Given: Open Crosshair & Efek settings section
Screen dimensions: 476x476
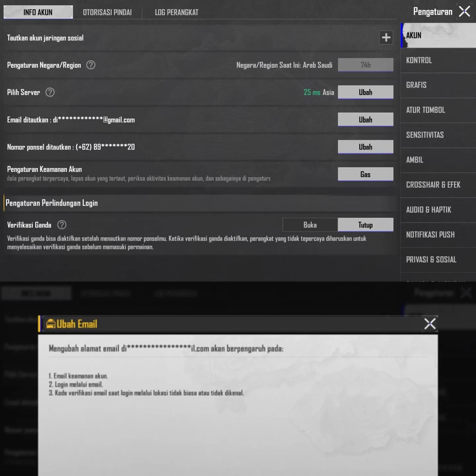Looking at the screenshot, I should (438, 185).
